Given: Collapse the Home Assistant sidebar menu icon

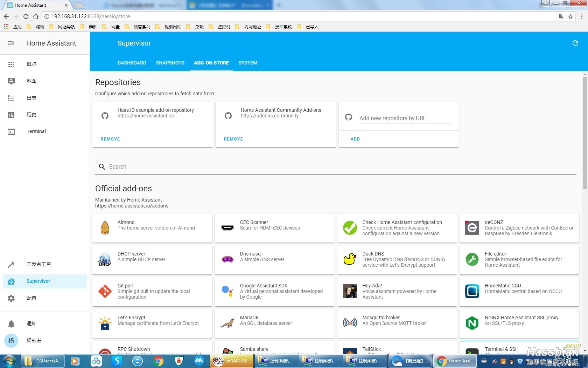Looking at the screenshot, I should 11,43.
